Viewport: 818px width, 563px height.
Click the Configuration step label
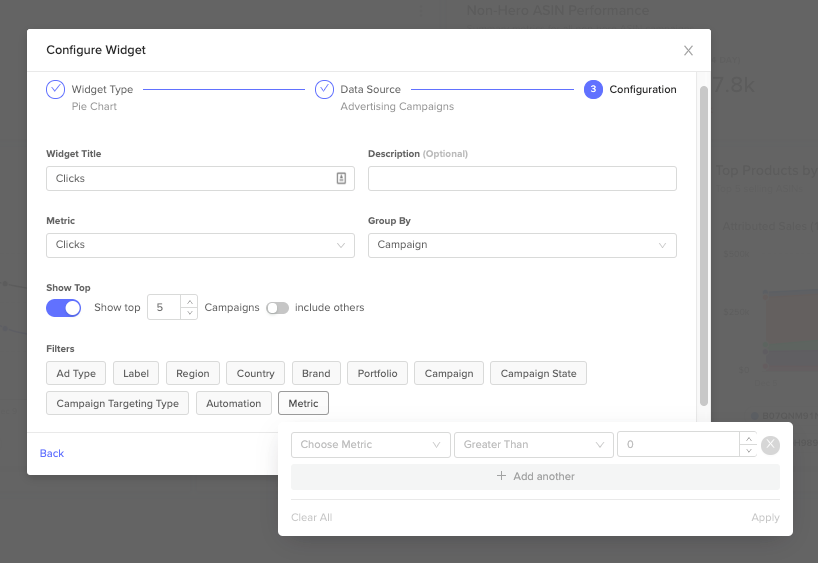(x=643, y=89)
